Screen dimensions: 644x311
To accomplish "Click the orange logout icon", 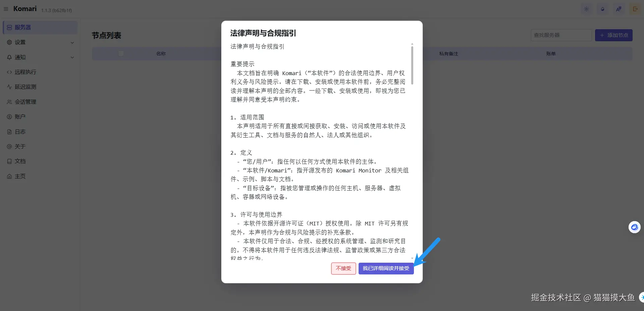I will (635, 9).
